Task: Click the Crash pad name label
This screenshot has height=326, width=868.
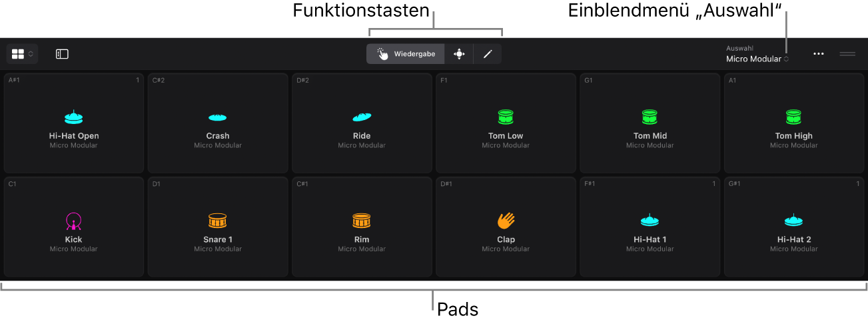Action: pyautogui.click(x=218, y=136)
